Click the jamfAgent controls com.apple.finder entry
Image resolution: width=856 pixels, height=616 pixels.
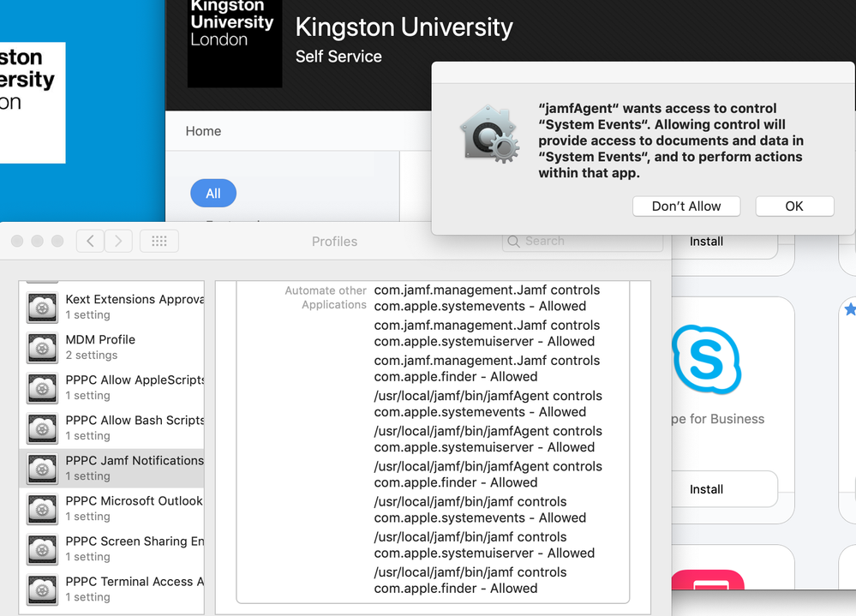[x=488, y=475]
